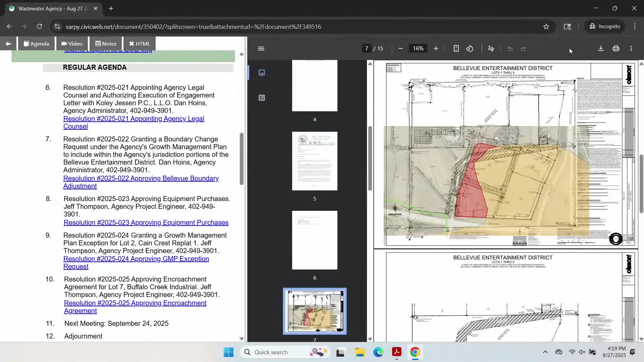Rotate the PDF counterclockwise
Viewport: 644px width, 362px height.
pos(470,49)
